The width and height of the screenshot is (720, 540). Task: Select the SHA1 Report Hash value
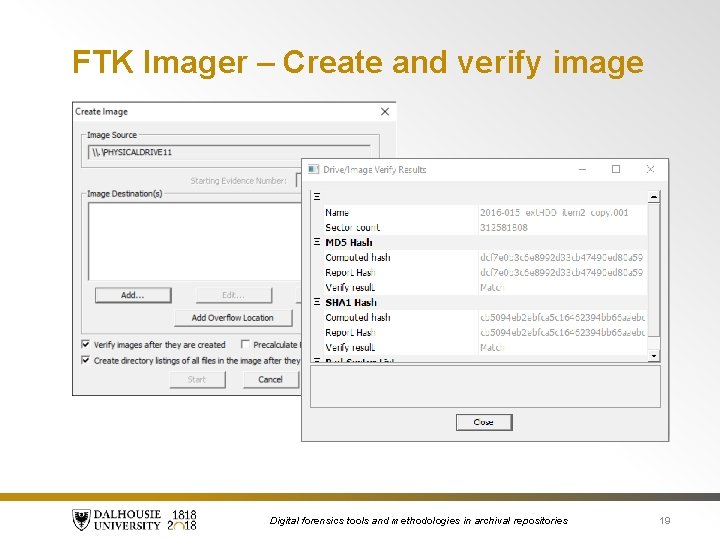pos(562,332)
